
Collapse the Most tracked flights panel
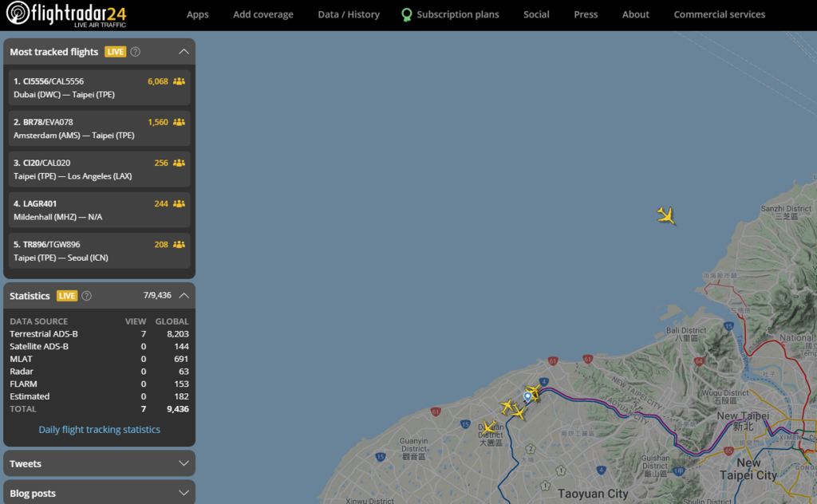[184, 52]
